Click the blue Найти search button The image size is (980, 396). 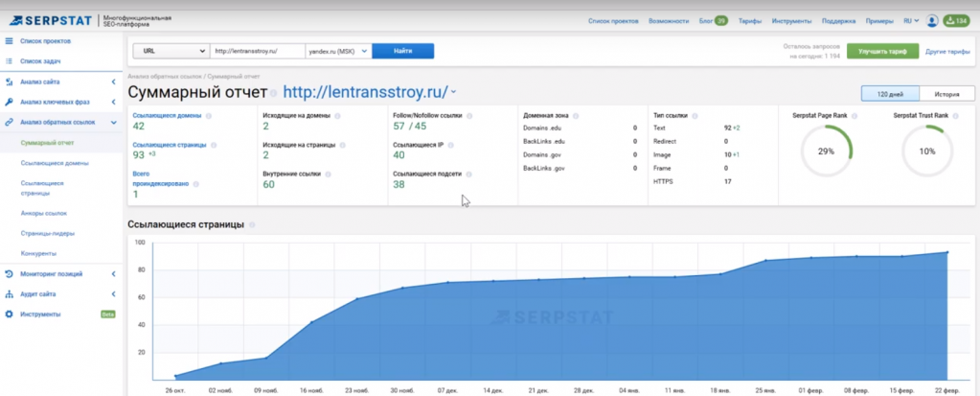[403, 52]
